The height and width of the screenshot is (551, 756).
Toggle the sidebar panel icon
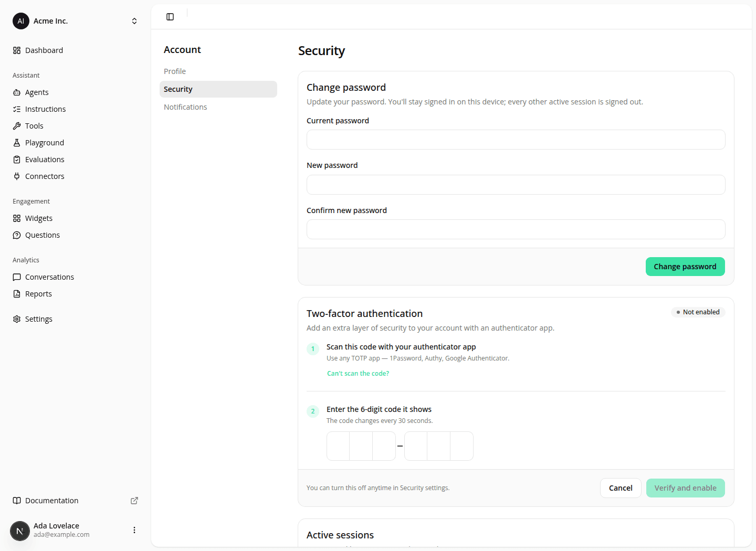tap(170, 17)
